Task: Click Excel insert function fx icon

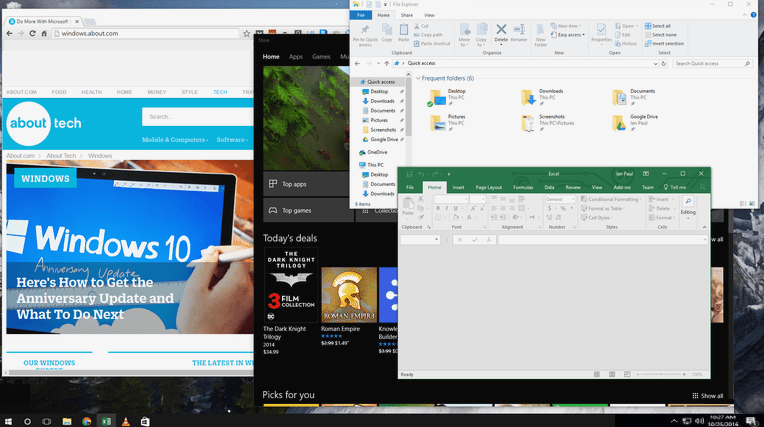Action: (489, 240)
